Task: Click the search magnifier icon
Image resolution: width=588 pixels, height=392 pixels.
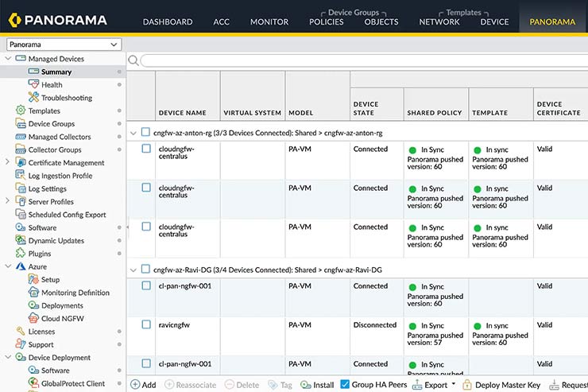Action: (133, 60)
